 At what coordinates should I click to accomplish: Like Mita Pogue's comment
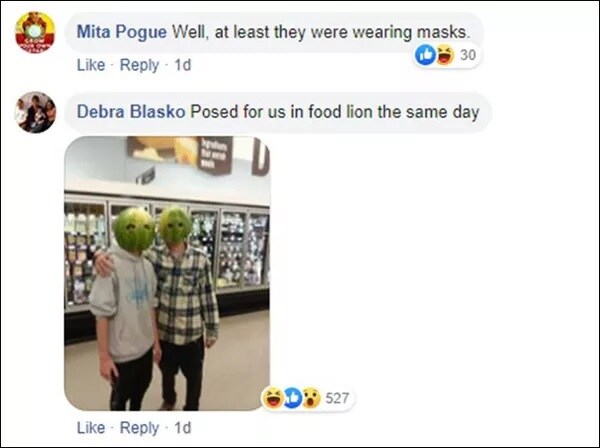[x=91, y=65]
